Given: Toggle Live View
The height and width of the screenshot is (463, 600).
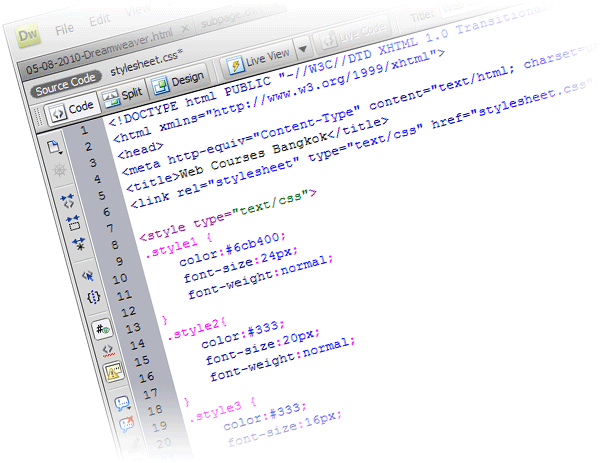Looking at the screenshot, I should pos(259,60).
